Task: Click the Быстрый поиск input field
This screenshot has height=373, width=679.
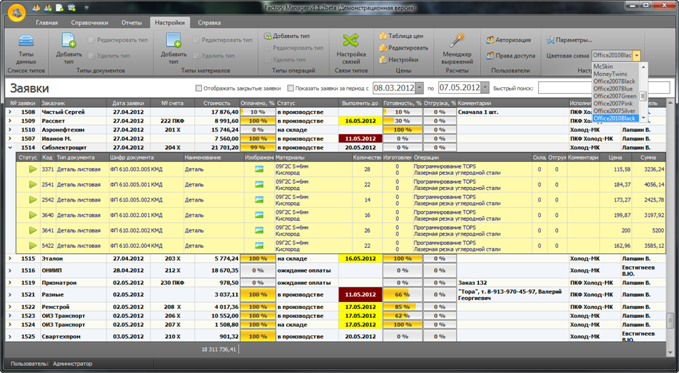Action: (604, 88)
